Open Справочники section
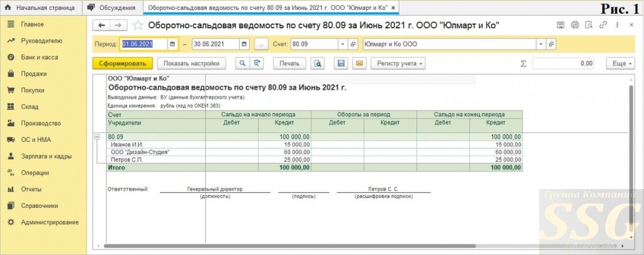 coord(43,206)
